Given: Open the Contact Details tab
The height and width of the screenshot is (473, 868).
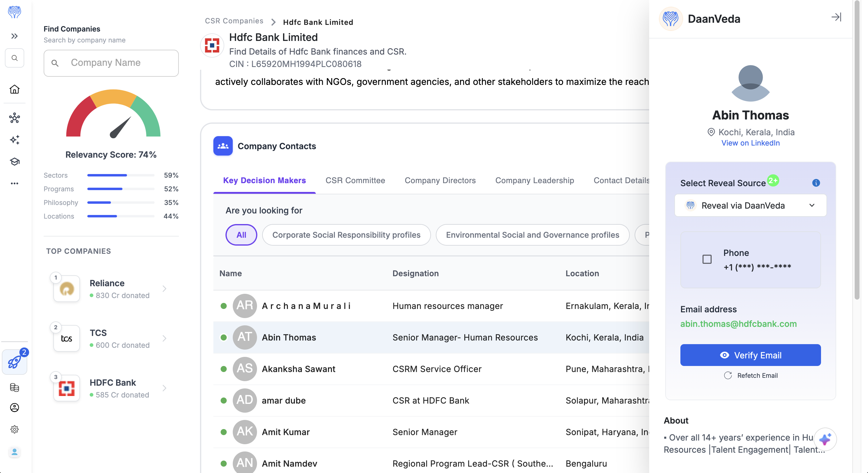Looking at the screenshot, I should pos(621,180).
